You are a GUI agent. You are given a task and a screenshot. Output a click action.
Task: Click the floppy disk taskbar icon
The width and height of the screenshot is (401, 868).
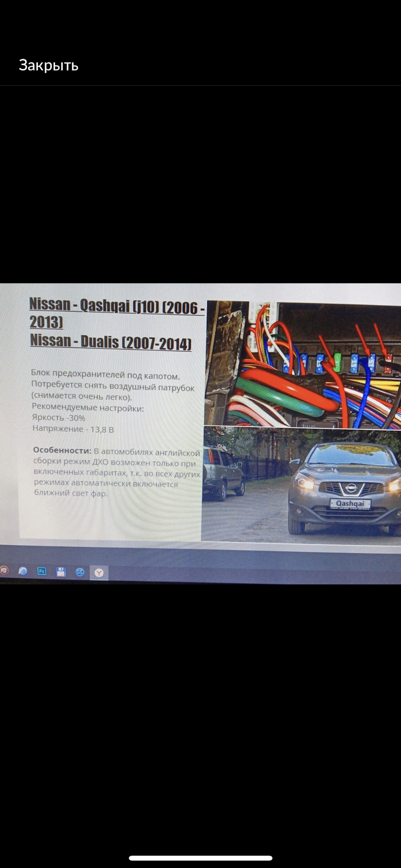click(61, 572)
